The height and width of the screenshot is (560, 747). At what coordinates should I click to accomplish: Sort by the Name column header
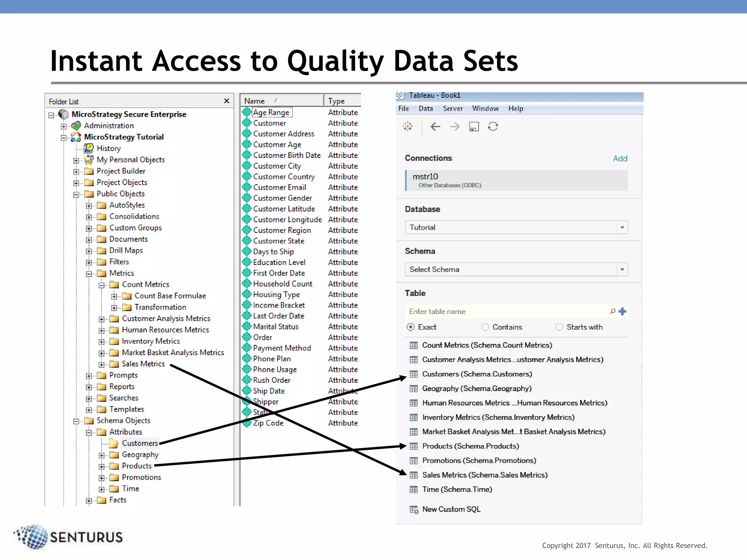pos(282,101)
